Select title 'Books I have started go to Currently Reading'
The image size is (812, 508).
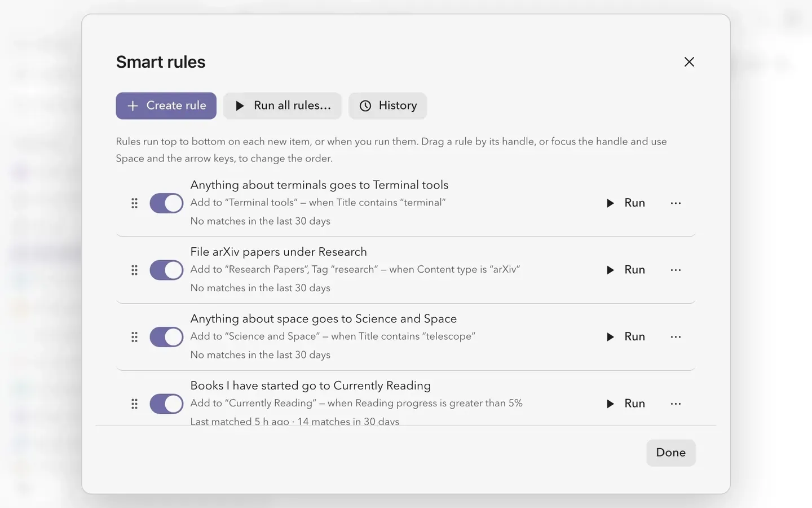[311, 386]
